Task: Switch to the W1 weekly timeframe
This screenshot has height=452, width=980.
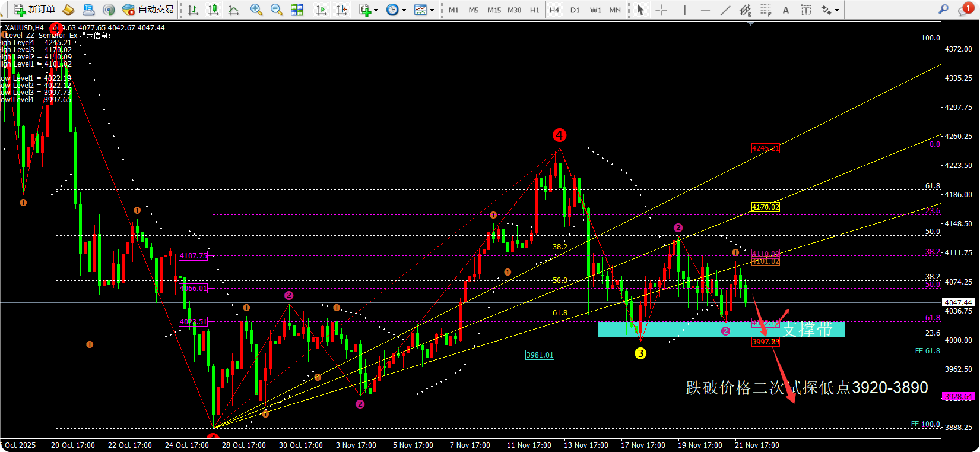Action: (x=595, y=10)
